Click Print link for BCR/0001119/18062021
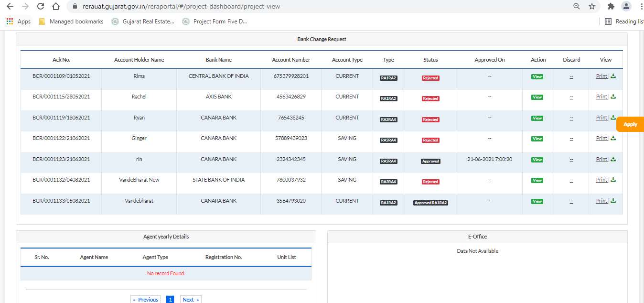 [x=601, y=118]
